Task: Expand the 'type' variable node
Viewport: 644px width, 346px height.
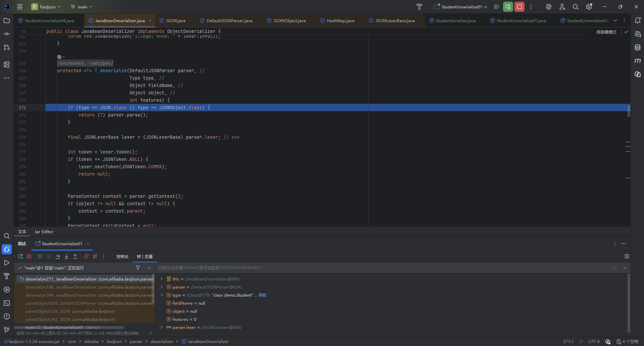Action: pyautogui.click(x=162, y=295)
